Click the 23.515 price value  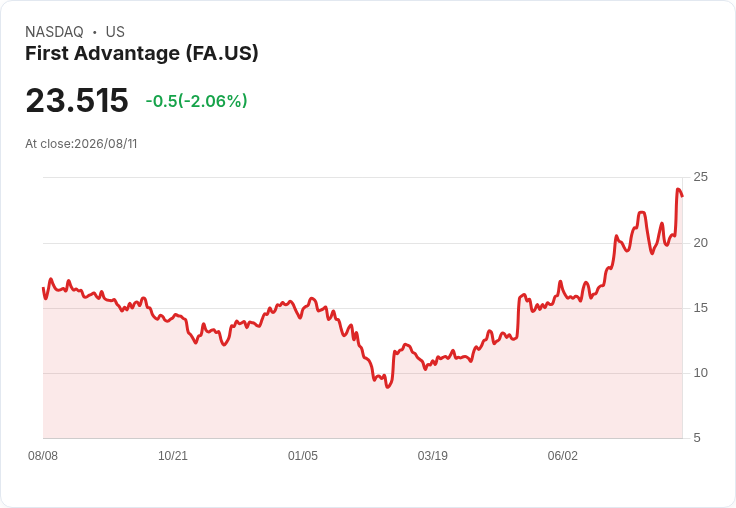point(77,100)
